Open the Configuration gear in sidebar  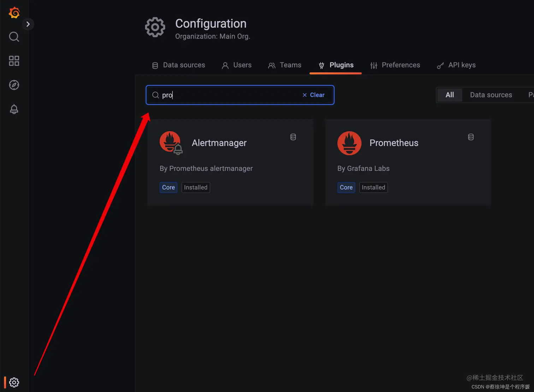click(x=14, y=382)
